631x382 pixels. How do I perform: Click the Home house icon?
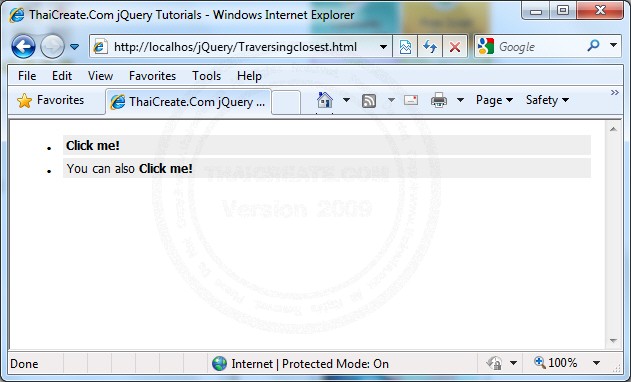pyautogui.click(x=325, y=100)
